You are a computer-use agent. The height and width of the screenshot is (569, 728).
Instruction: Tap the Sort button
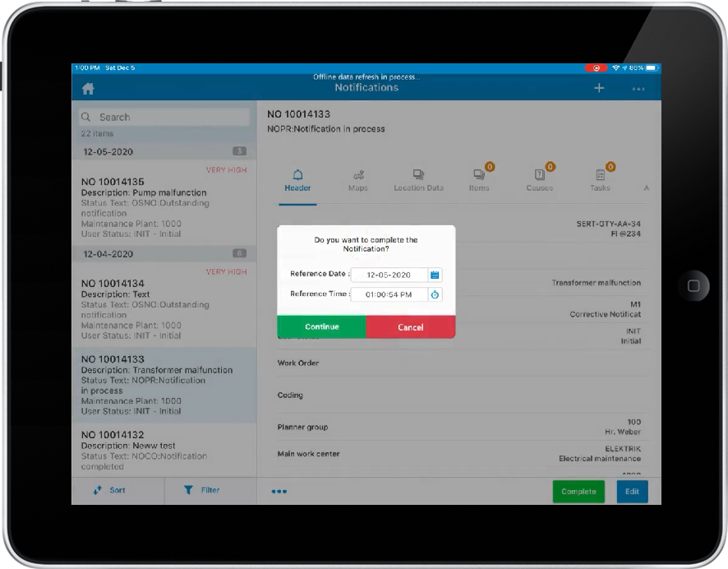[x=110, y=490]
